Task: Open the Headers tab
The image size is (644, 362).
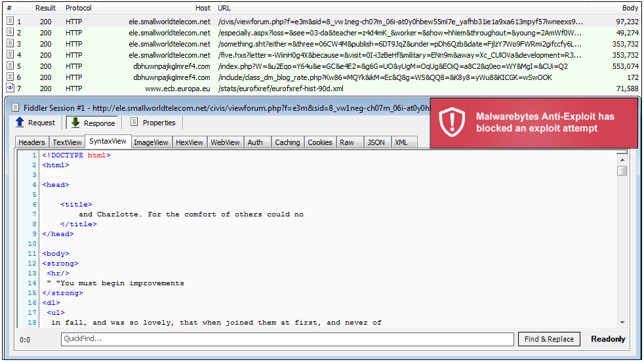Action: click(31, 142)
